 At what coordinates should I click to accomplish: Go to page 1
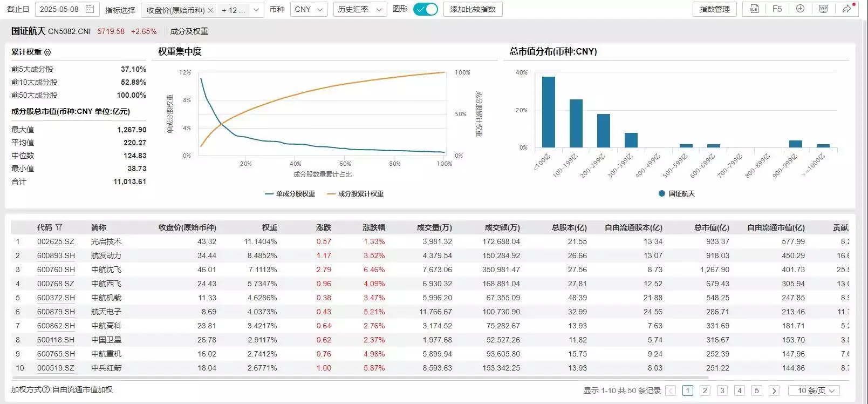click(x=688, y=390)
